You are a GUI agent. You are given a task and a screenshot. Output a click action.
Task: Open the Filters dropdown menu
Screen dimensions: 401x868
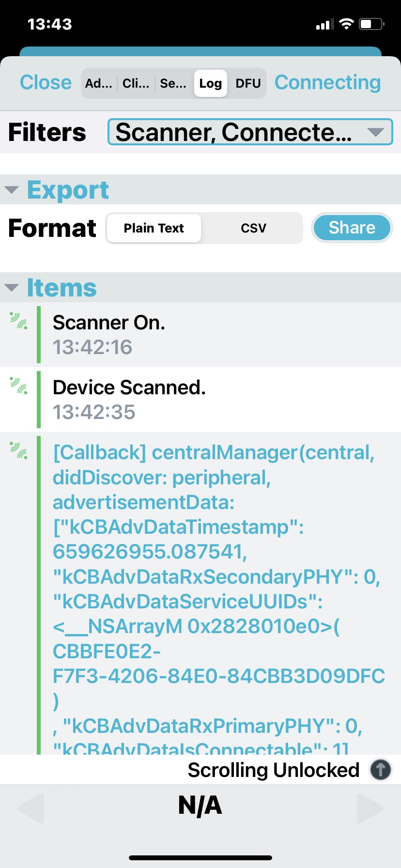point(250,132)
